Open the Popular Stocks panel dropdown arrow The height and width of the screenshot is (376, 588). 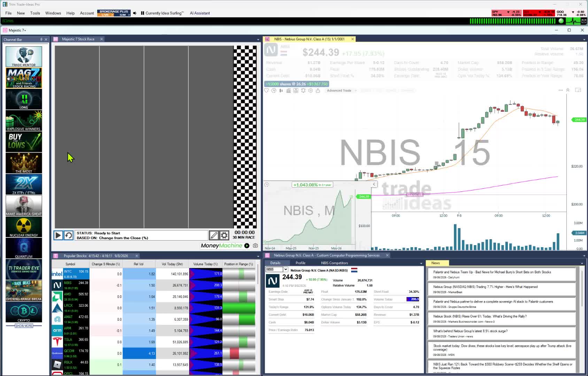pos(258,256)
